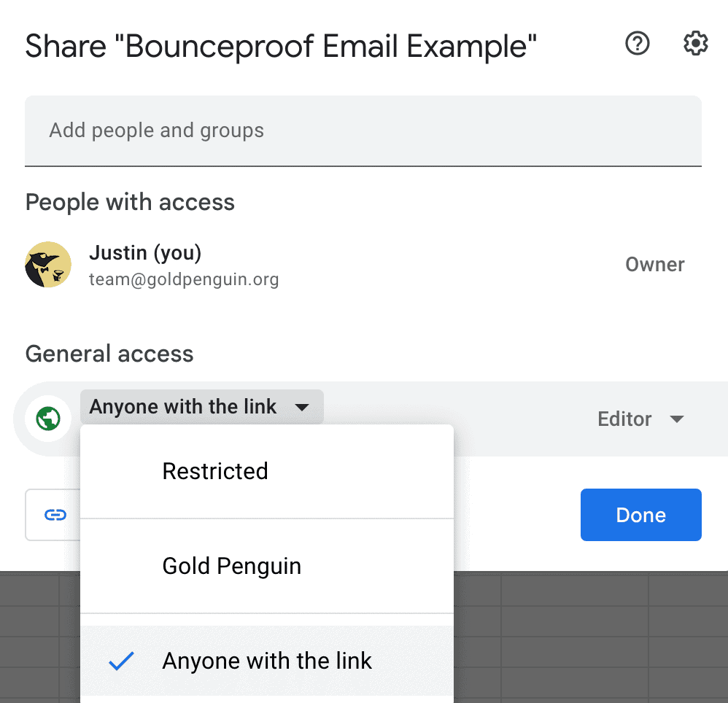Select the Restricted access option
The width and height of the screenshot is (728, 703).
(x=215, y=471)
